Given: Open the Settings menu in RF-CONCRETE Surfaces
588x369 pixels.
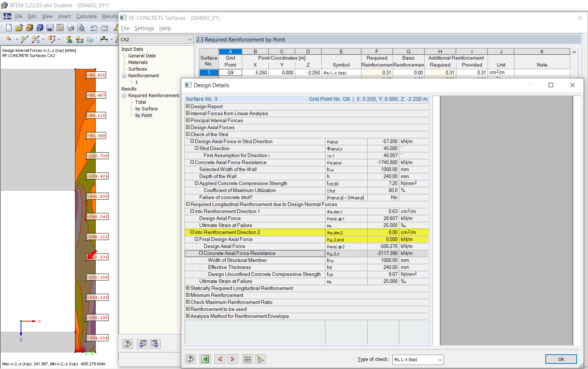Looking at the screenshot, I should click(144, 28).
